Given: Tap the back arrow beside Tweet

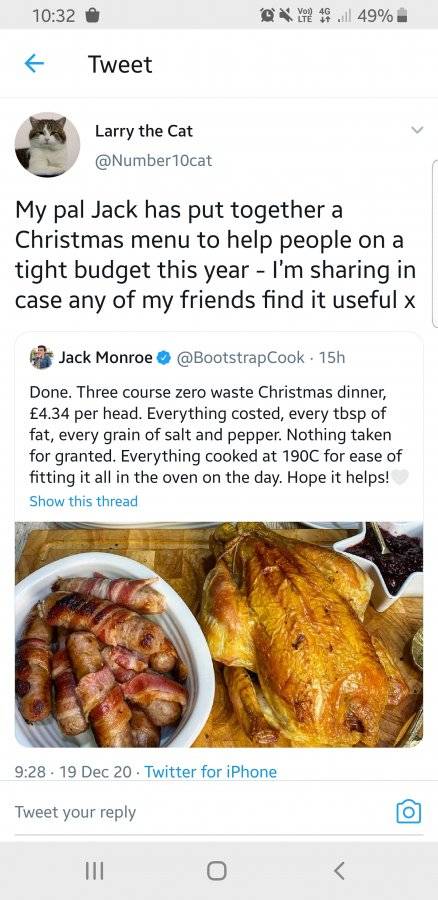Looking at the screenshot, I should pos(34,64).
